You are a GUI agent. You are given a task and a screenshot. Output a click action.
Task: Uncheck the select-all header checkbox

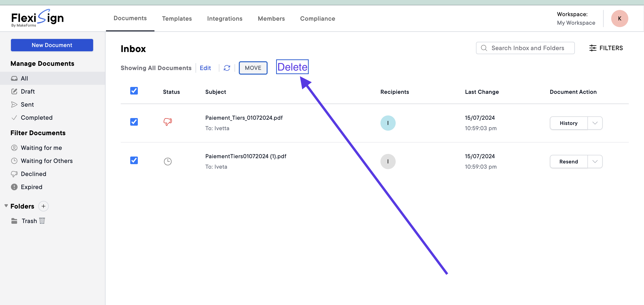(x=134, y=91)
